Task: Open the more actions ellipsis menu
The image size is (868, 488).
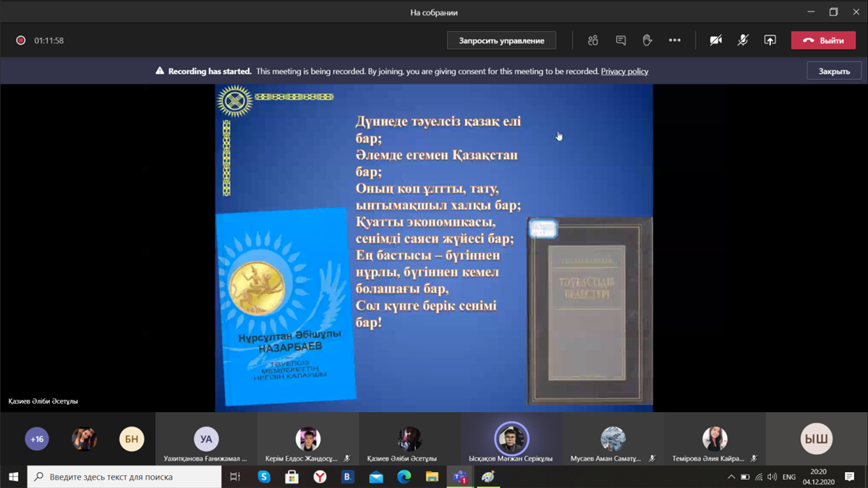Action: click(675, 40)
